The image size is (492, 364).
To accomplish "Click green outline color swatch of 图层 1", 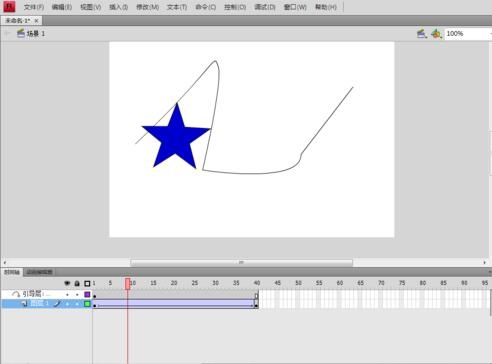I will pos(87,304).
